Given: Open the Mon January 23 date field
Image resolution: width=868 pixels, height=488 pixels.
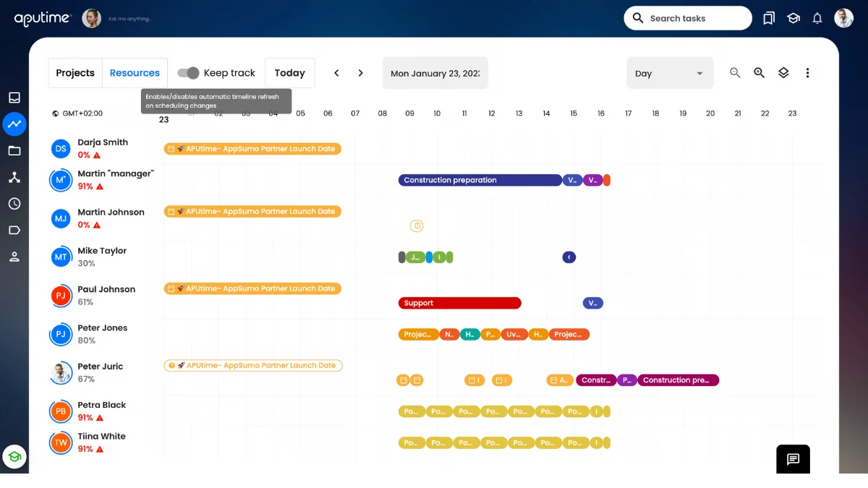Looking at the screenshot, I should pos(435,73).
